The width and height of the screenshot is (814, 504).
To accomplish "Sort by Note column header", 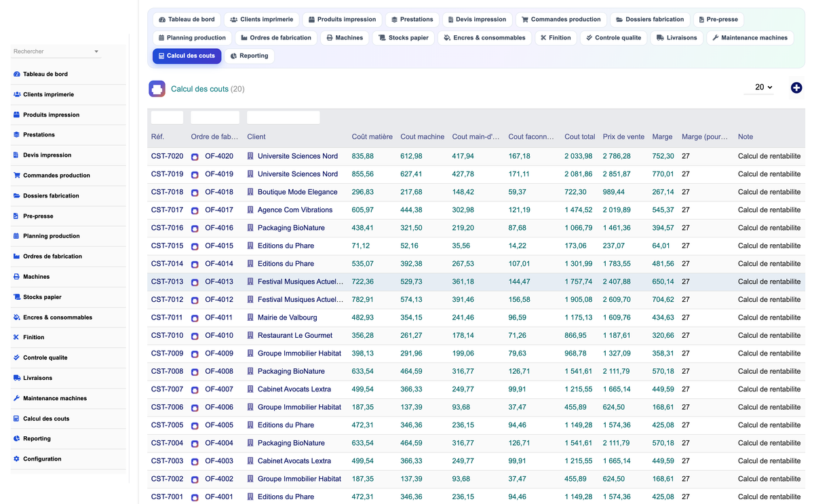I will coord(745,137).
